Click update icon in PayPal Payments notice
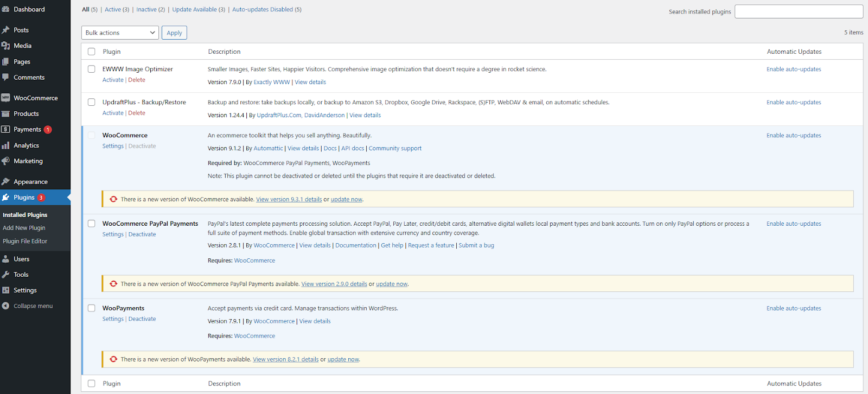The image size is (868, 394). click(113, 284)
